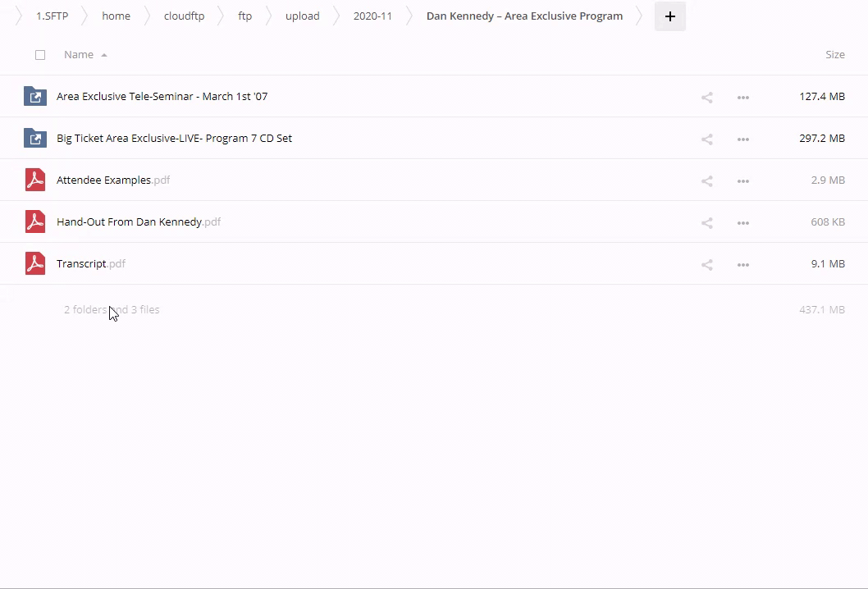This screenshot has width=868, height=589.
Task: Sort the file list by Name column
Action: [79, 55]
